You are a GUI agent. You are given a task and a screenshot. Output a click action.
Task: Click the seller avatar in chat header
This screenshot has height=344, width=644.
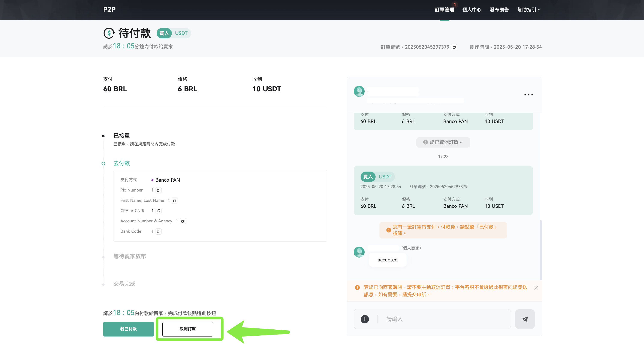359,91
